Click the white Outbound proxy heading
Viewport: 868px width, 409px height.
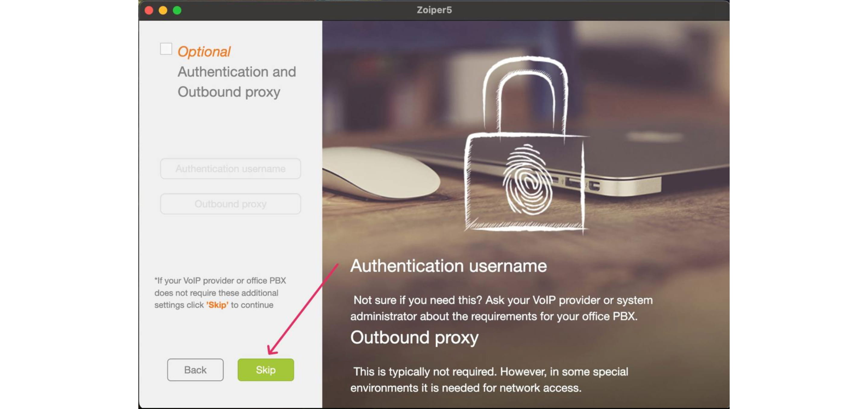[x=414, y=338]
